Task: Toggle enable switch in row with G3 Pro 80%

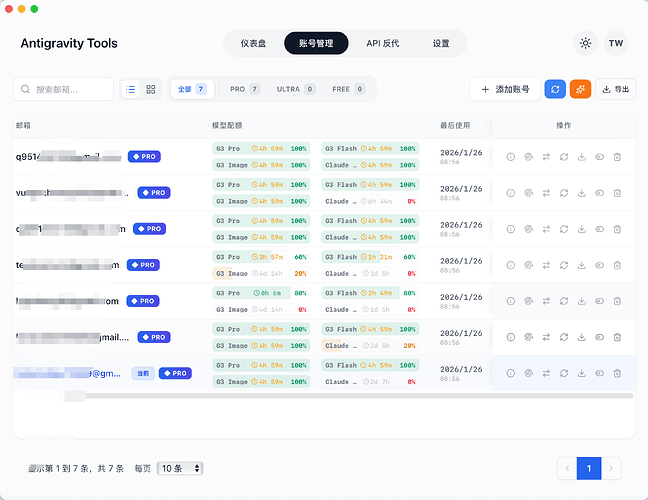Action: [600, 301]
